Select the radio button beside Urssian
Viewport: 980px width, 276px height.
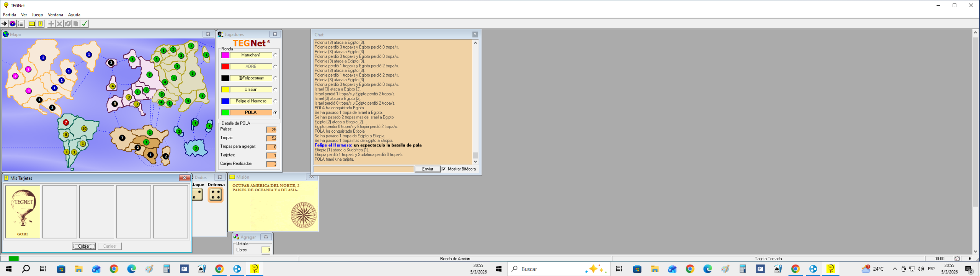tap(275, 90)
